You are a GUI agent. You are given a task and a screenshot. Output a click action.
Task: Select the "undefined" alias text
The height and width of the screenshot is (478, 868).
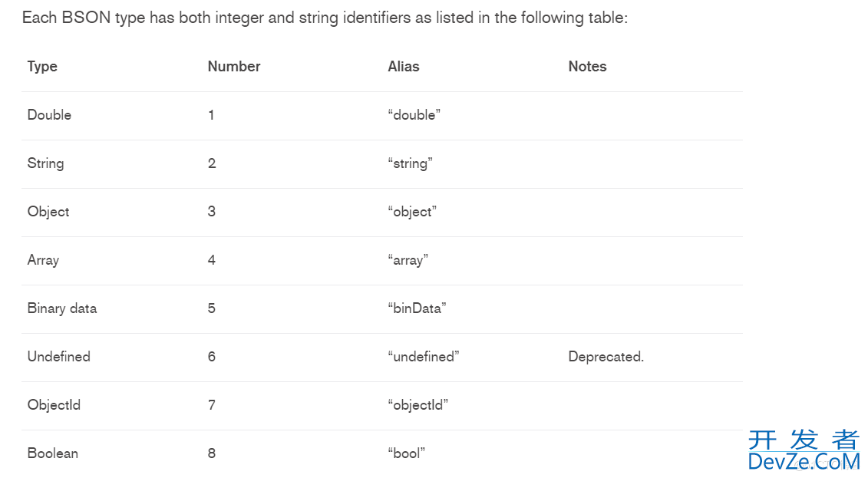click(x=424, y=357)
